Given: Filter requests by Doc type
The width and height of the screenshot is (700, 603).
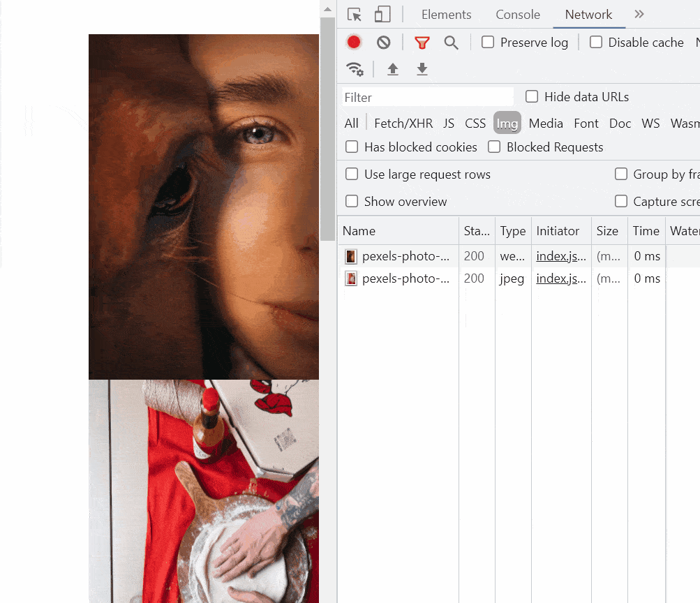Looking at the screenshot, I should (x=620, y=124).
